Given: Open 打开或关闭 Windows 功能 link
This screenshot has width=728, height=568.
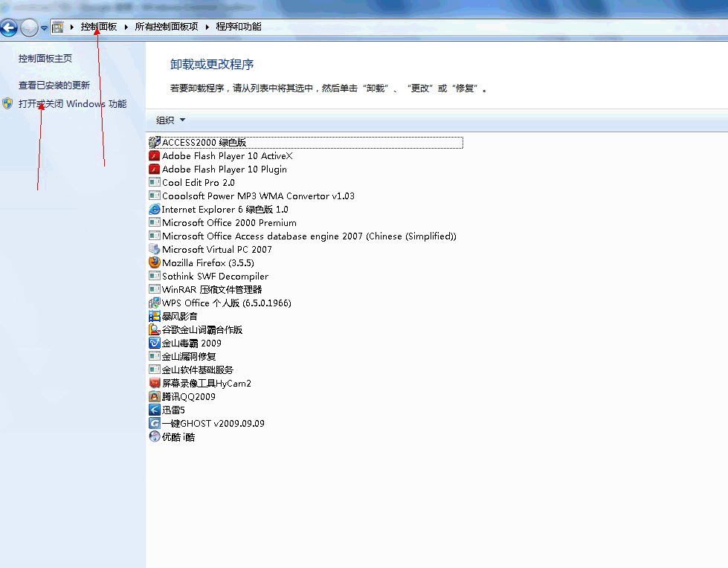Looking at the screenshot, I should (x=72, y=103).
